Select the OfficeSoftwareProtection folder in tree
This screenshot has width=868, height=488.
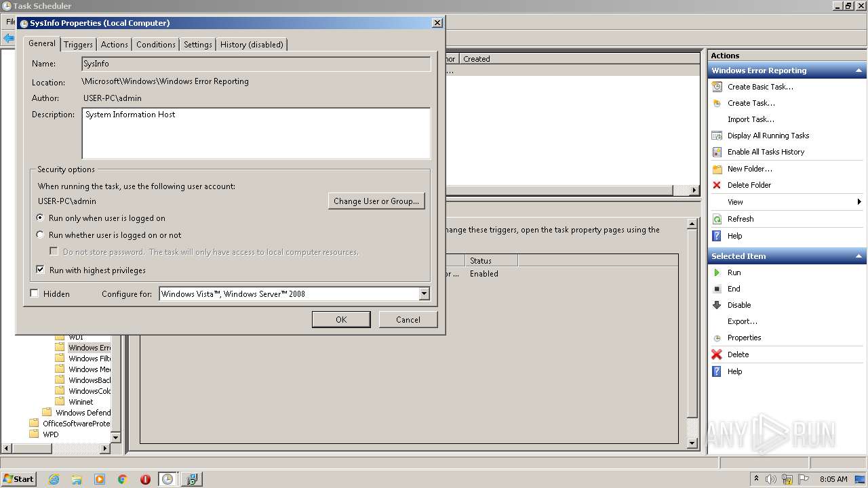(x=77, y=424)
